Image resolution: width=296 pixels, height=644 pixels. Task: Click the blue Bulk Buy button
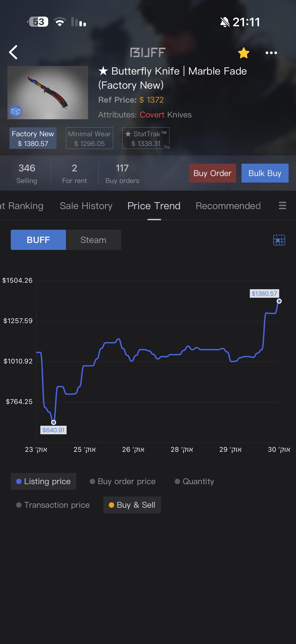pyautogui.click(x=265, y=173)
